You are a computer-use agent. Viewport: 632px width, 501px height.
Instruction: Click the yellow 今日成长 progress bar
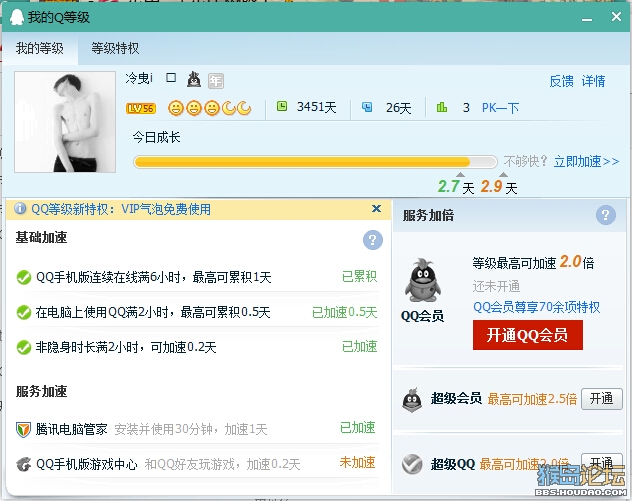[x=315, y=162]
